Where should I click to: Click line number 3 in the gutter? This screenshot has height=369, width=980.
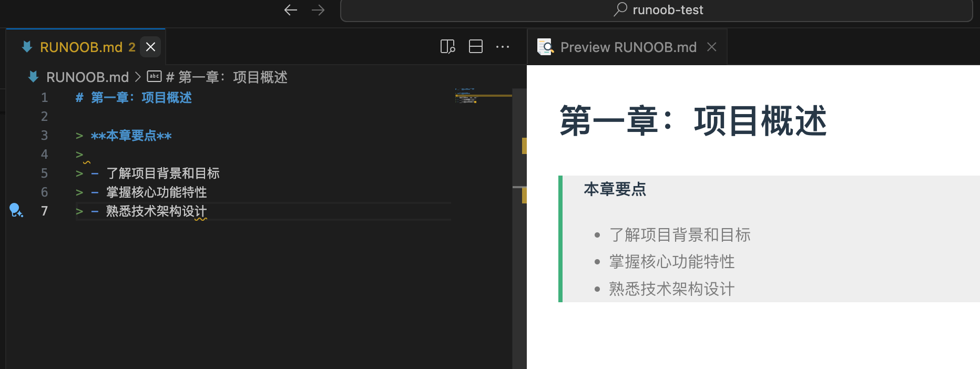(44, 136)
